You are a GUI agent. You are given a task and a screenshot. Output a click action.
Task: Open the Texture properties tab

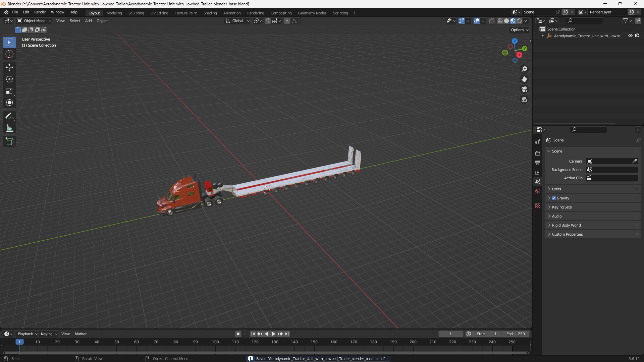click(538, 206)
